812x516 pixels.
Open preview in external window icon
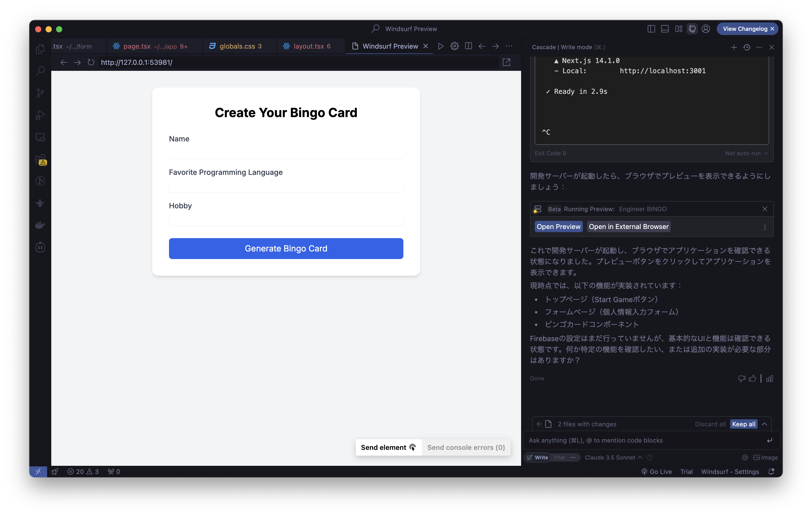click(506, 62)
